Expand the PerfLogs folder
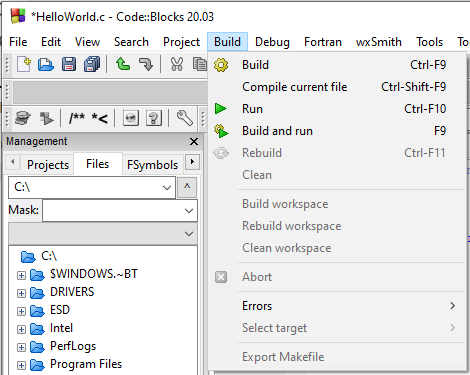The image size is (470, 375). click(21, 347)
